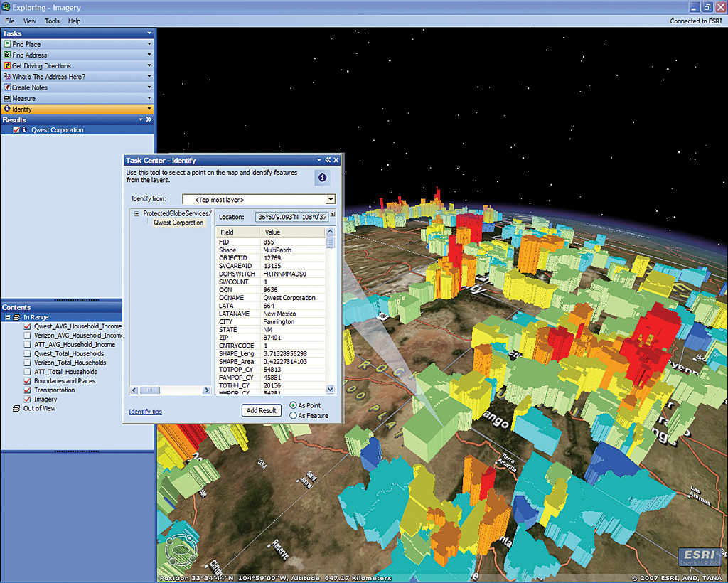Click the attribute table scroll down arrow
The image size is (728, 583).
pyautogui.click(x=330, y=390)
